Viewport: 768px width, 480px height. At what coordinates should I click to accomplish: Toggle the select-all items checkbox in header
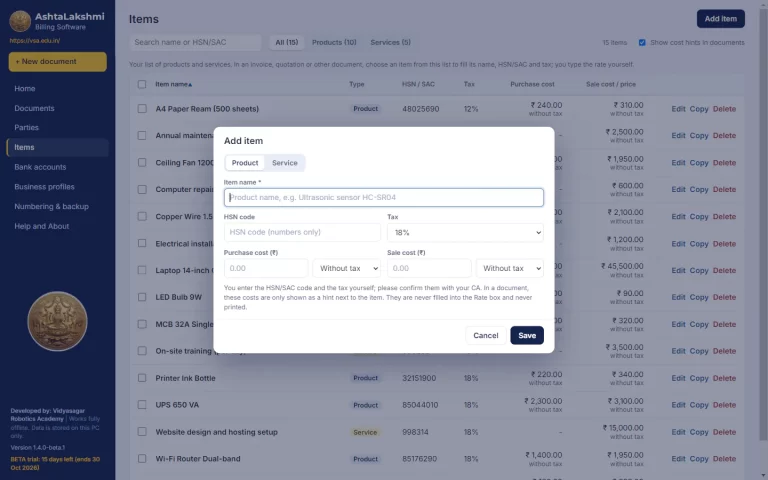point(142,84)
